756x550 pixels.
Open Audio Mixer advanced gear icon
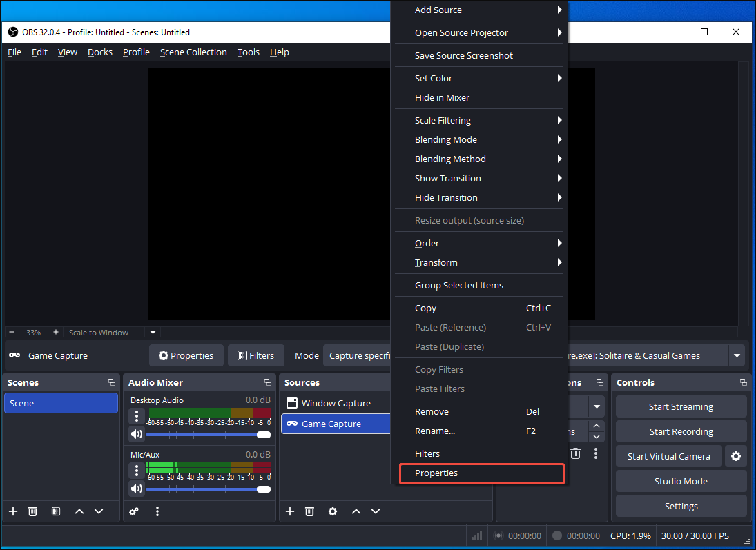pos(134,511)
